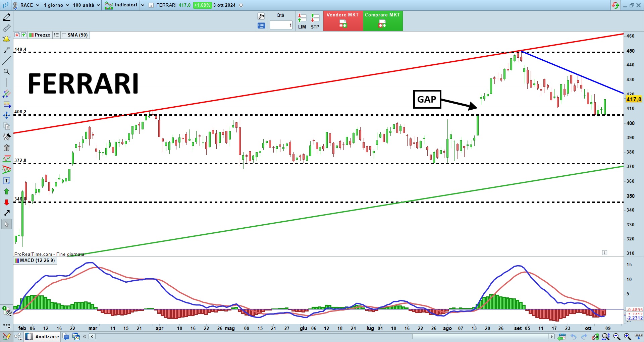Click the Analizzare button
Viewport: 644px width, 342px height.
pos(42,336)
